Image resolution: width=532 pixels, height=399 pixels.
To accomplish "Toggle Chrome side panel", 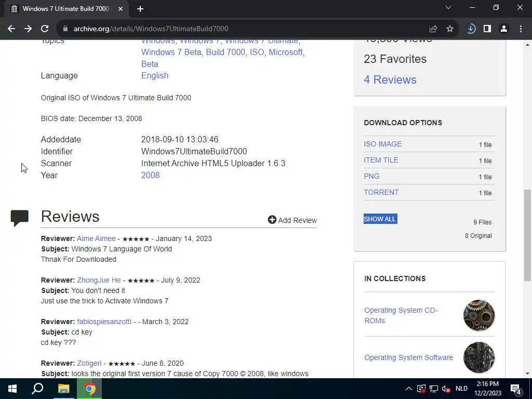I will (487, 29).
